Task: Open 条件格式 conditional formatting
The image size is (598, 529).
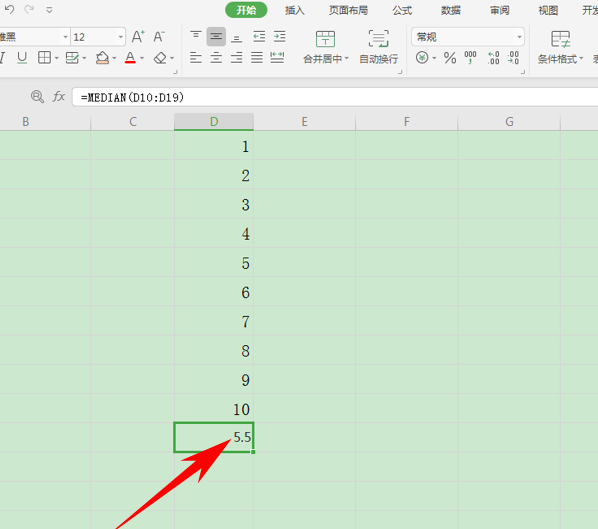Action: [560, 47]
